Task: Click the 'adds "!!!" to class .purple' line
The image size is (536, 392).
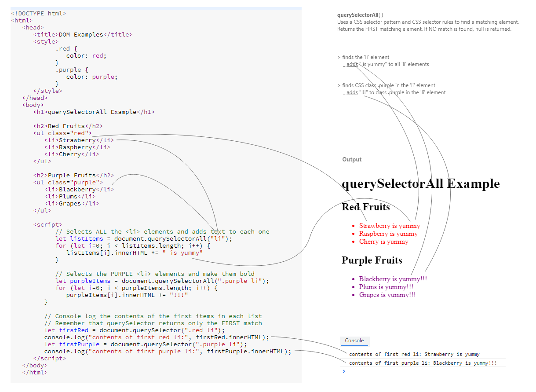Action: 394,92
